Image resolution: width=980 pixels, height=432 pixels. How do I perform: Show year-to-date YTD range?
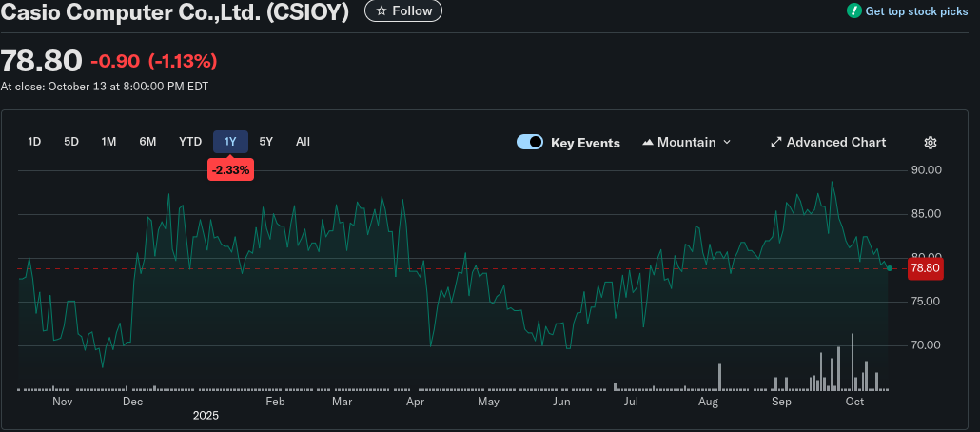[x=190, y=142]
